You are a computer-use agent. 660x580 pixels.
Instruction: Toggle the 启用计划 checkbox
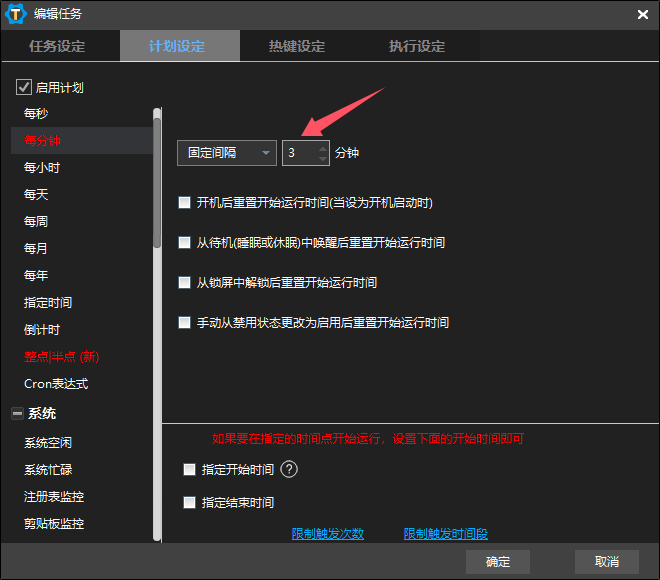[24, 87]
